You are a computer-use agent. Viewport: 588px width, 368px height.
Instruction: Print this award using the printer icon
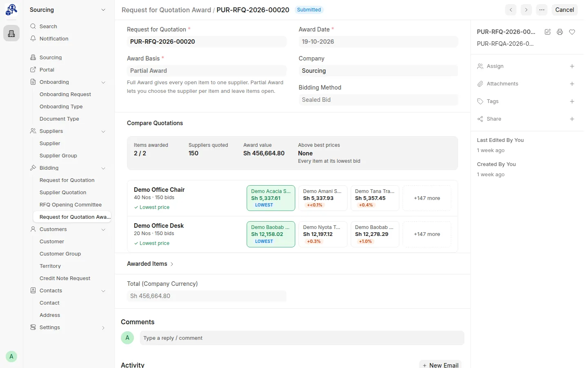click(x=560, y=32)
